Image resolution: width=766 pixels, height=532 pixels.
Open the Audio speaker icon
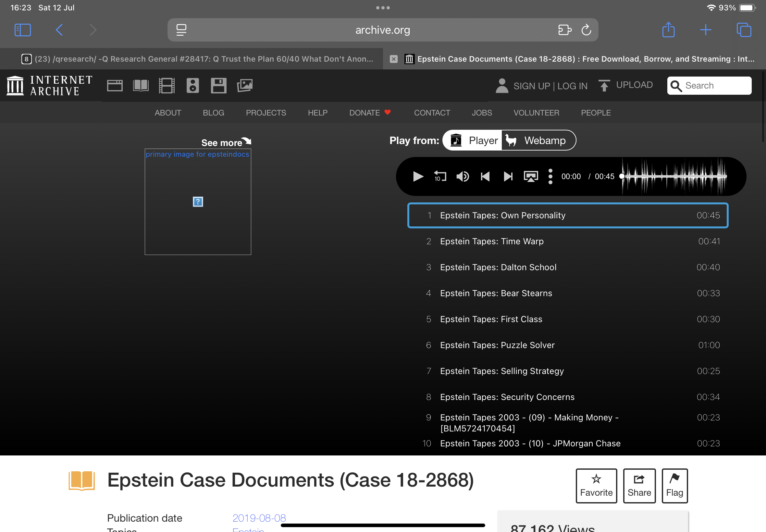pyautogui.click(x=193, y=86)
